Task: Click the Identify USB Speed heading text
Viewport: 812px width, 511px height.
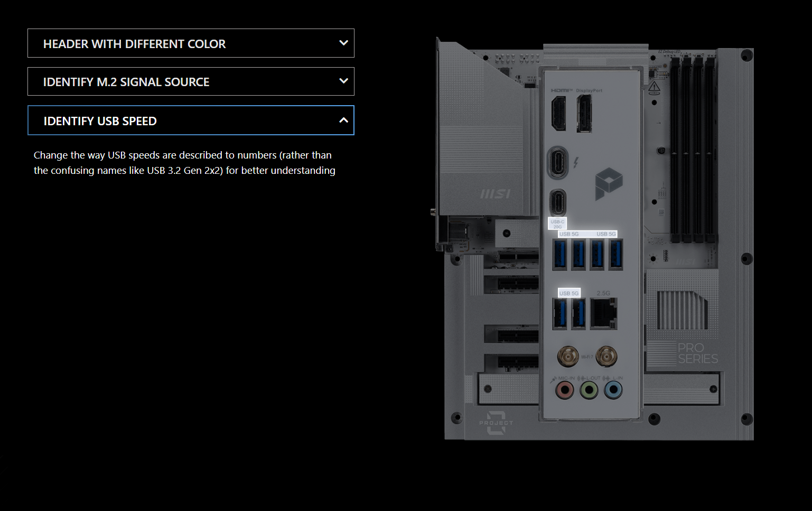Action: (100, 121)
